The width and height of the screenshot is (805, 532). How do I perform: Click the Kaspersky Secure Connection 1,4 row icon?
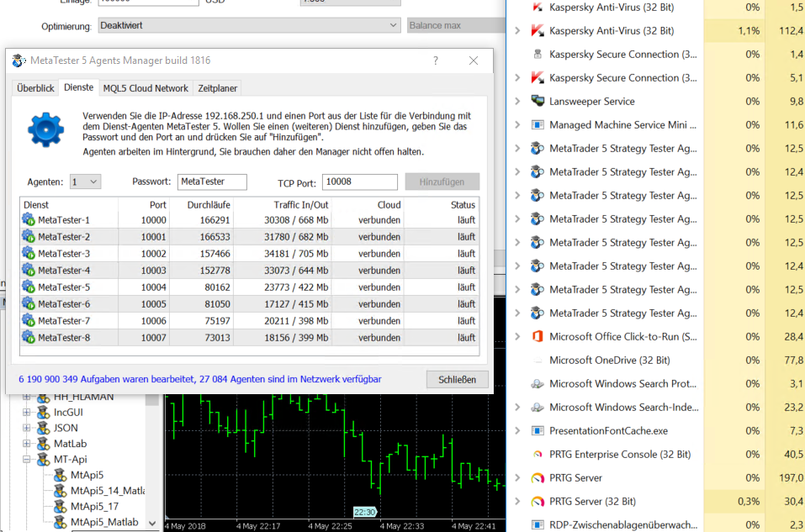point(538,54)
